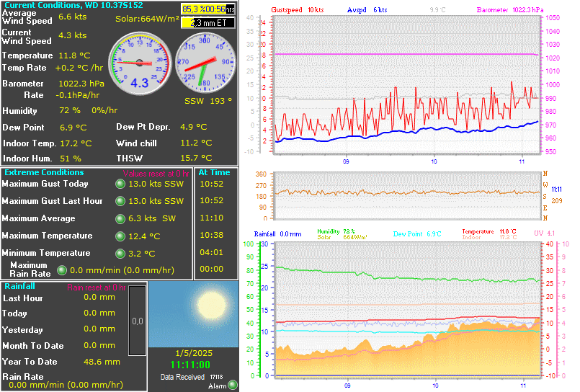Click the Maximum Average time 11:10
Screen dimensions: 580x392
coord(212,218)
